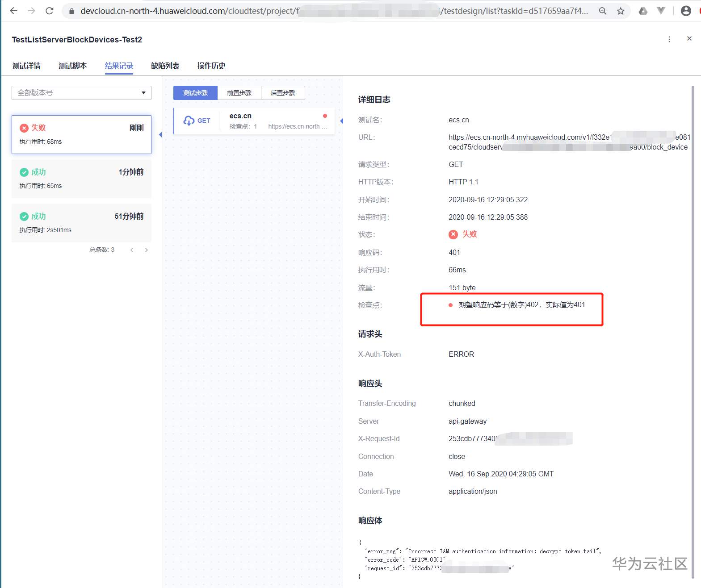Click the GET cloud icon on the ecs.cn step
This screenshot has height=588, width=701.
189,121
